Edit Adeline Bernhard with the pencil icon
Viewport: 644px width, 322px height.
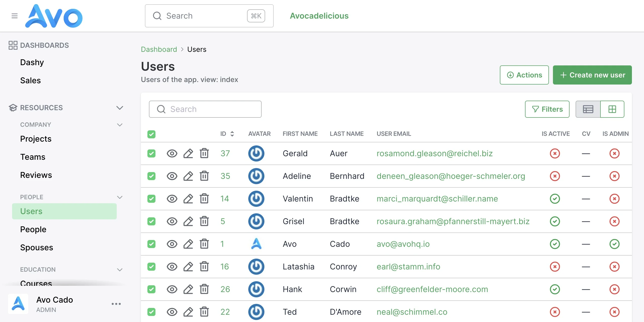188,176
